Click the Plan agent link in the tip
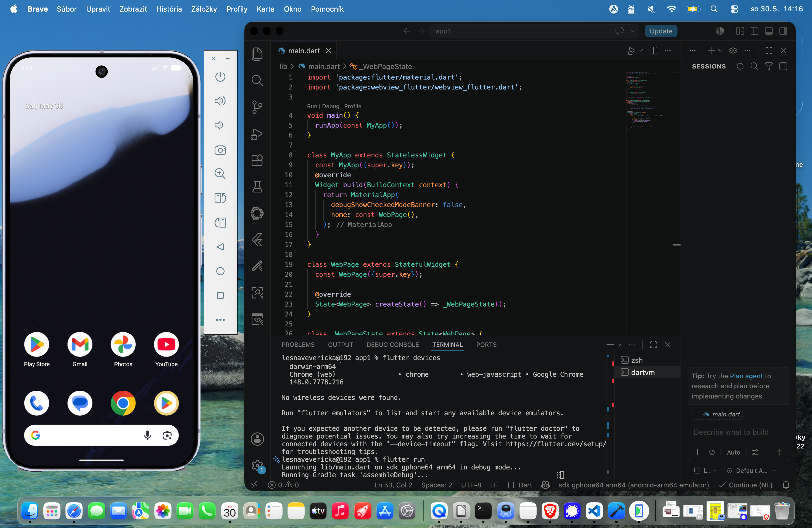This screenshot has width=812, height=528. [x=746, y=376]
